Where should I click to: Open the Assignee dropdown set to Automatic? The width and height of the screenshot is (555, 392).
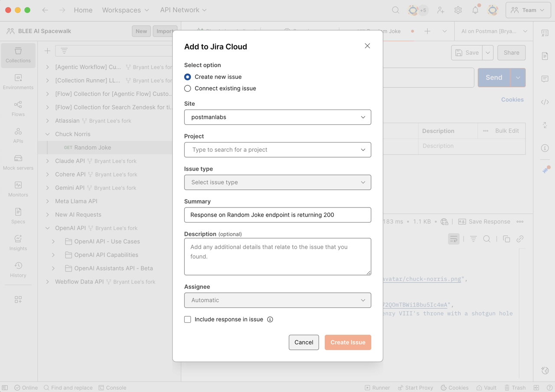coord(277,300)
